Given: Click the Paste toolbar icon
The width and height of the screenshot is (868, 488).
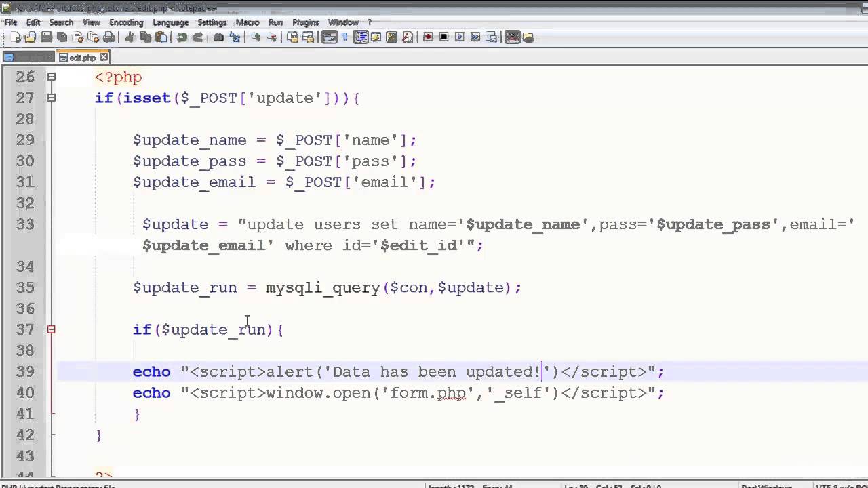Looking at the screenshot, I should [x=161, y=37].
